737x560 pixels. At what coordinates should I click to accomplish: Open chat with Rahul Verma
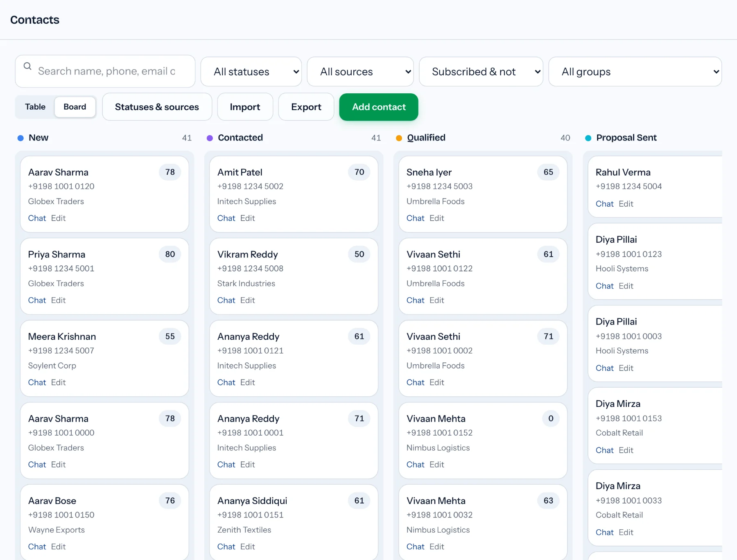click(x=604, y=204)
